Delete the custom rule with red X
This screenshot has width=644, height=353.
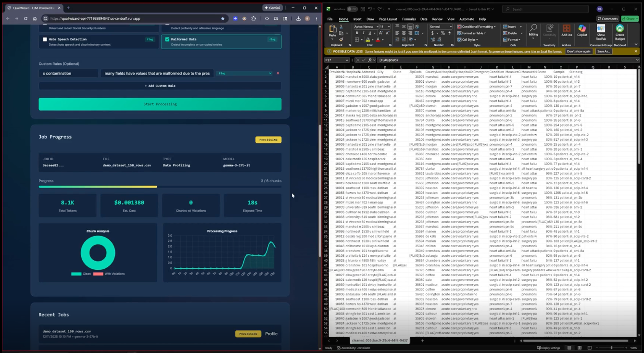pyautogui.click(x=278, y=73)
